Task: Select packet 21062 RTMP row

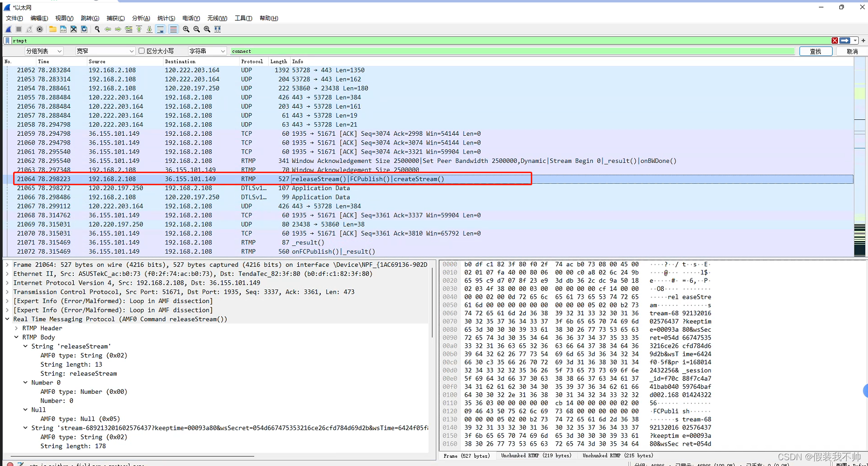Action: tap(428, 161)
